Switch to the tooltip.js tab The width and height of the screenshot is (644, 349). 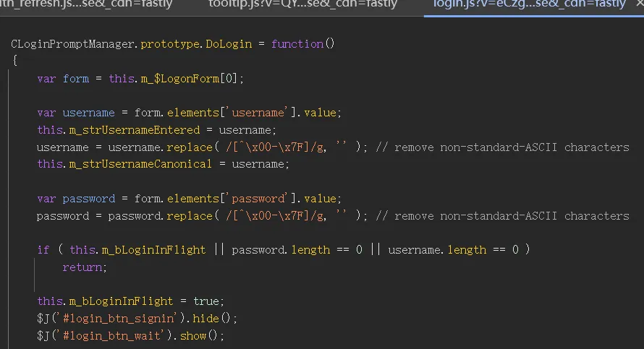click(302, 4)
